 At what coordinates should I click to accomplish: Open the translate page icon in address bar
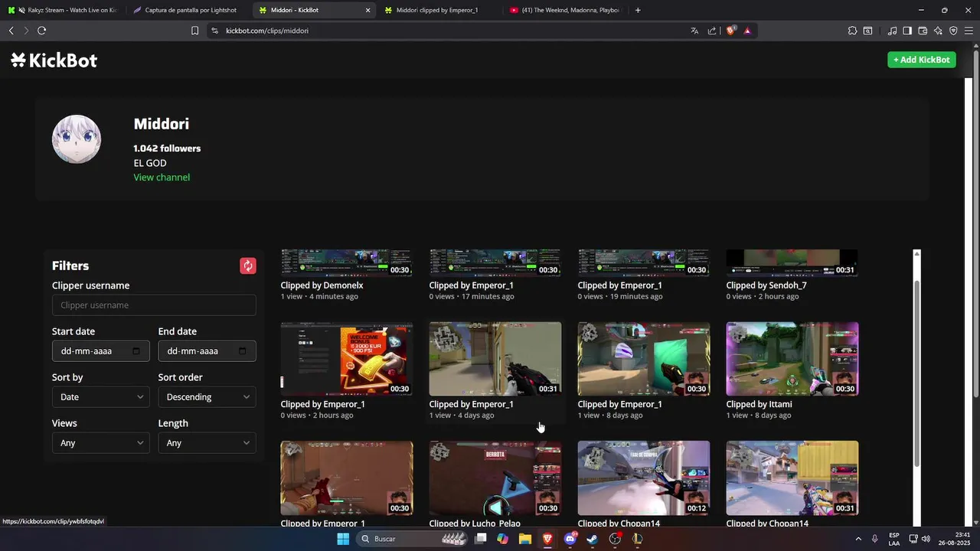[x=694, y=31]
